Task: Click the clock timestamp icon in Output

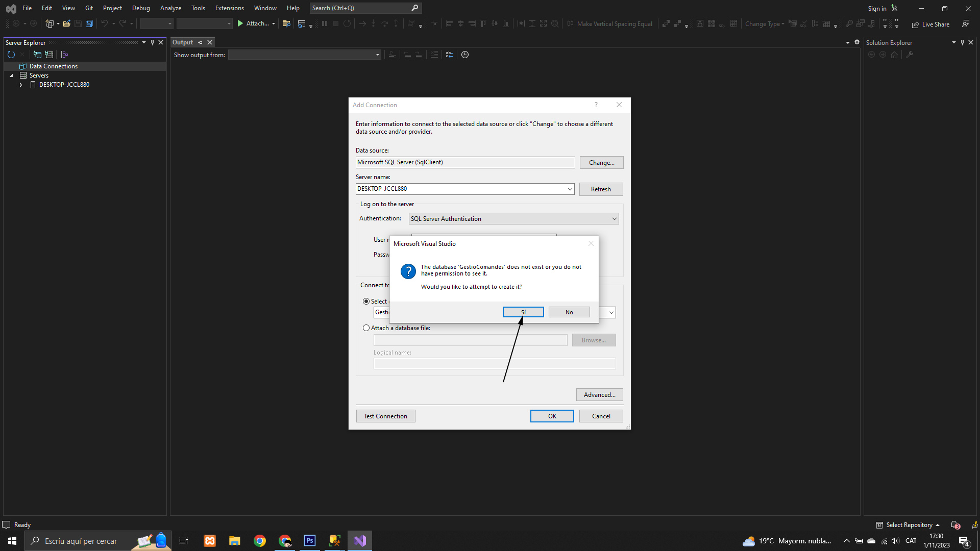Action: (x=465, y=55)
